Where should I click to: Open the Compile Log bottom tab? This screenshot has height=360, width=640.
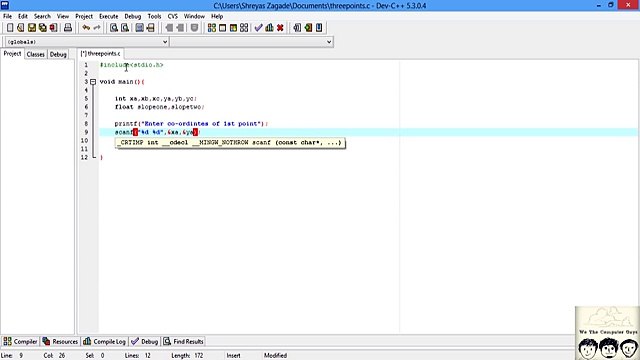click(x=104, y=342)
